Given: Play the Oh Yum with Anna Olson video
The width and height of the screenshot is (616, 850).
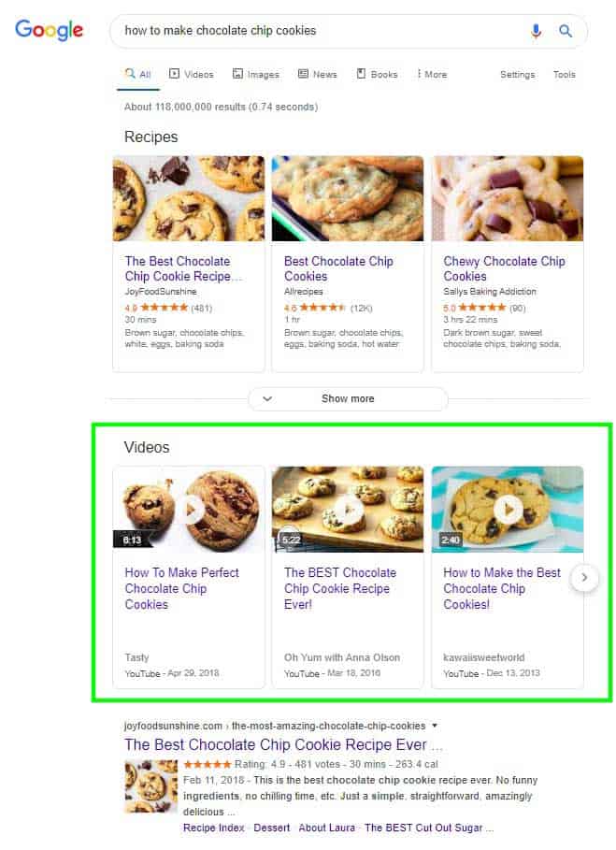Looking at the screenshot, I should [347, 509].
